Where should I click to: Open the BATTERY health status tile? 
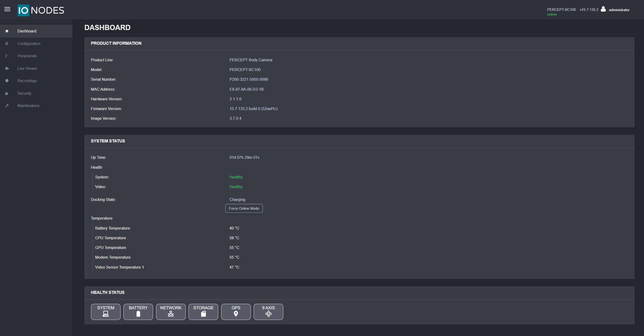[x=138, y=312]
